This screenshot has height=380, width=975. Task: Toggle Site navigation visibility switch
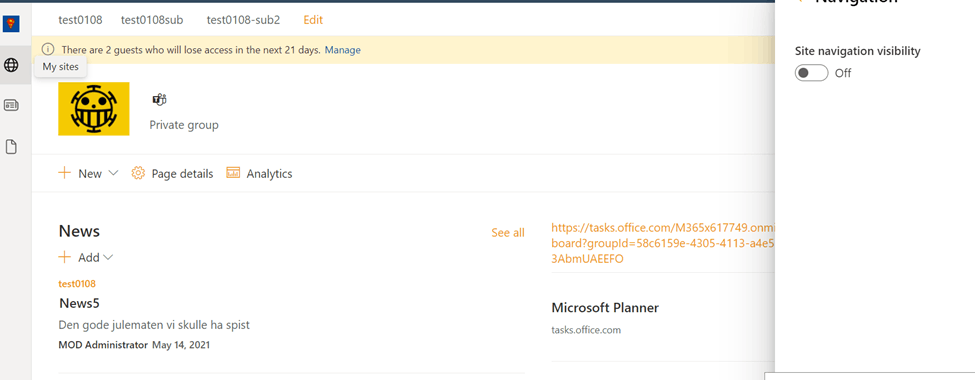(x=811, y=73)
